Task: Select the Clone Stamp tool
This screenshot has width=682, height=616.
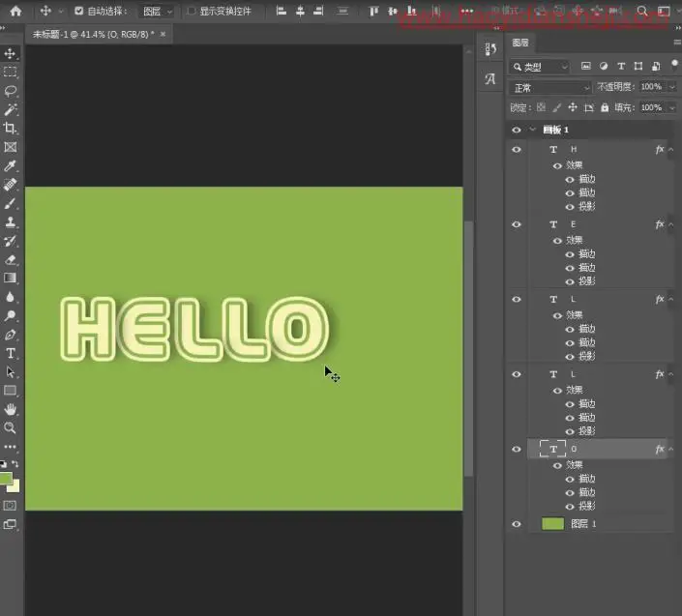Action: (x=10, y=222)
